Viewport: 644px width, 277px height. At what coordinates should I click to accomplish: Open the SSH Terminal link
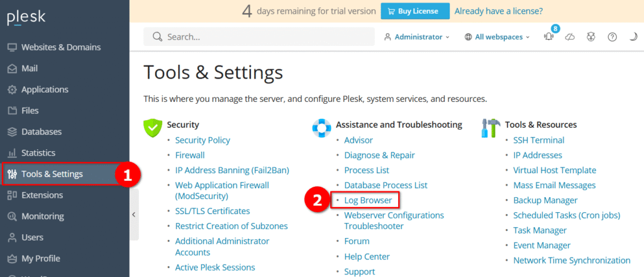coord(539,140)
